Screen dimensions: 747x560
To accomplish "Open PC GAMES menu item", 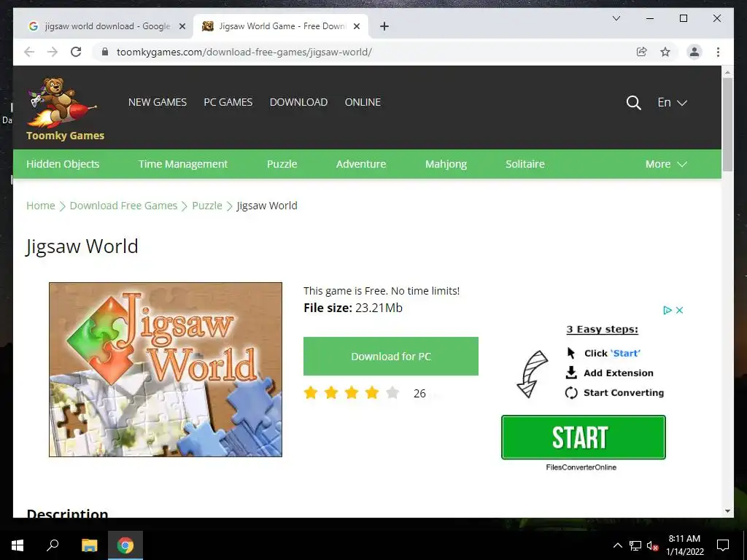I will (228, 102).
